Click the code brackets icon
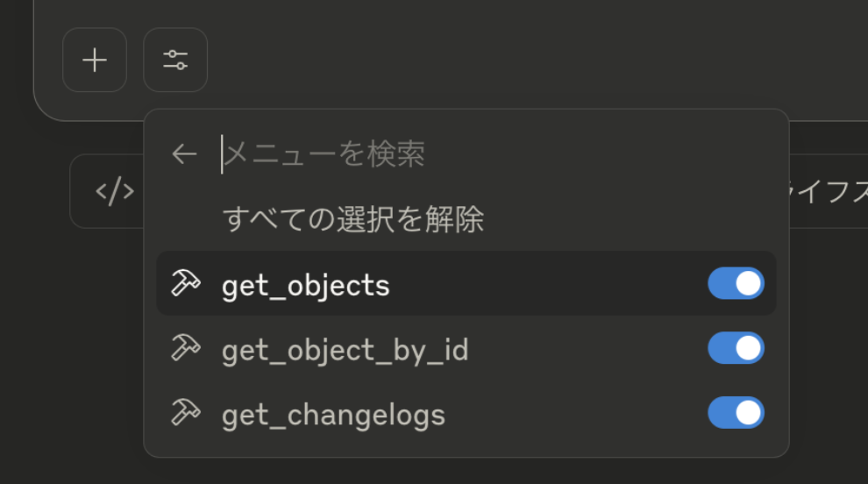The width and height of the screenshot is (868, 484). point(115,192)
